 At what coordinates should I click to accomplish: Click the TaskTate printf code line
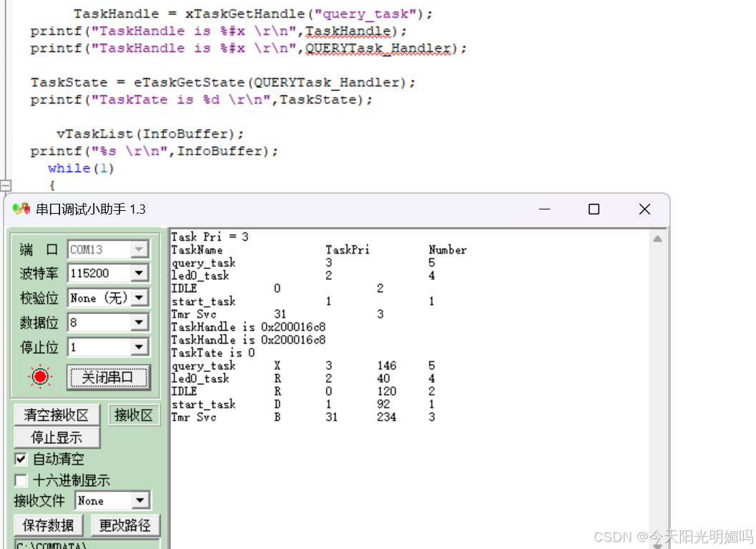(201, 100)
